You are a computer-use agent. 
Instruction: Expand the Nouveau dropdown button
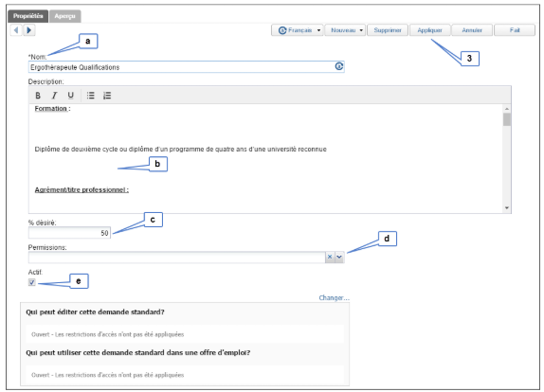345,30
